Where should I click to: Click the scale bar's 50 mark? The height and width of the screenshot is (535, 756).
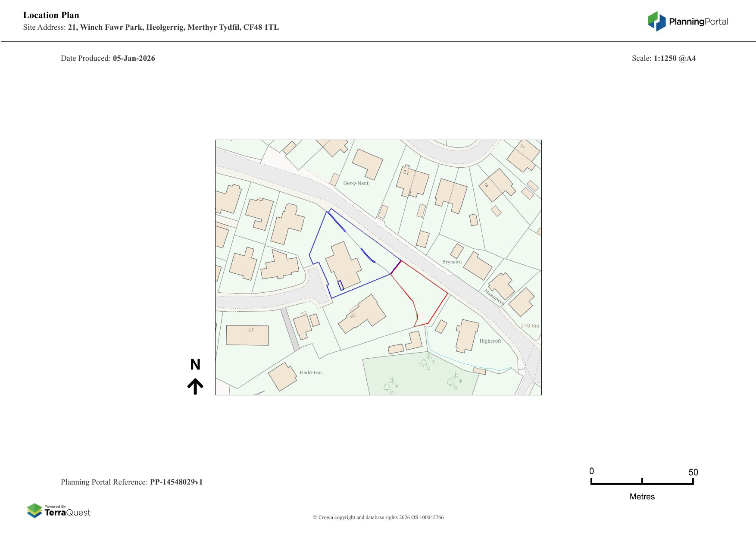[693, 472]
